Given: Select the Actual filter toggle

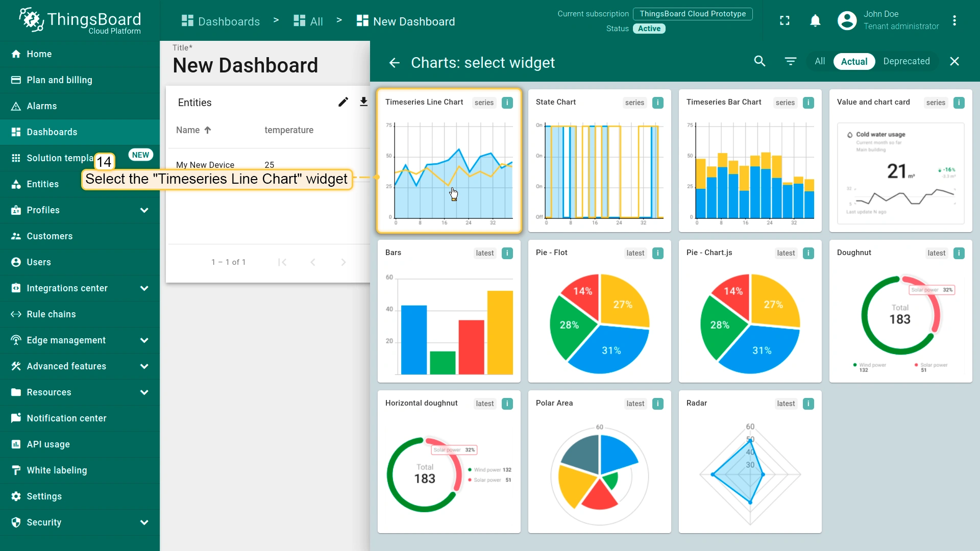Looking at the screenshot, I should tap(854, 62).
